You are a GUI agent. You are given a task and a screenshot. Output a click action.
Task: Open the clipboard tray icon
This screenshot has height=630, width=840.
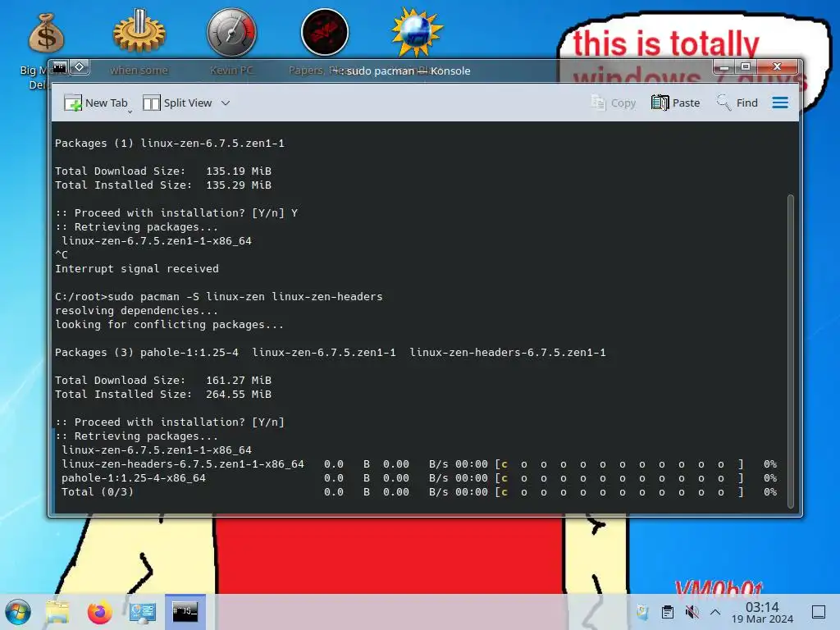(x=667, y=612)
